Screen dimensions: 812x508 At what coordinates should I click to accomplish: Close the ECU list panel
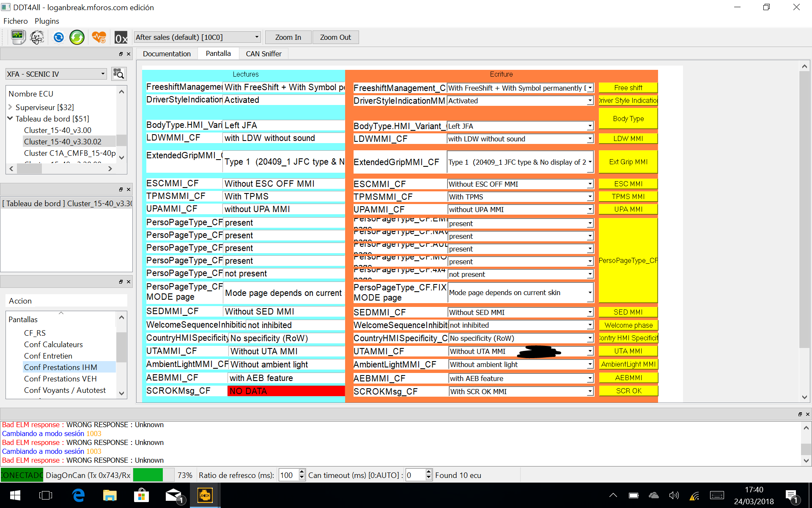[x=129, y=54]
